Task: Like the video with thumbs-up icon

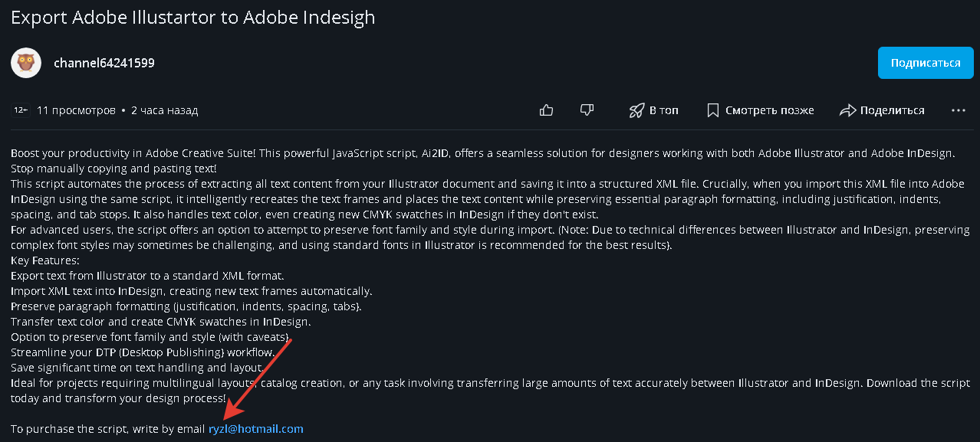Action: click(547, 110)
